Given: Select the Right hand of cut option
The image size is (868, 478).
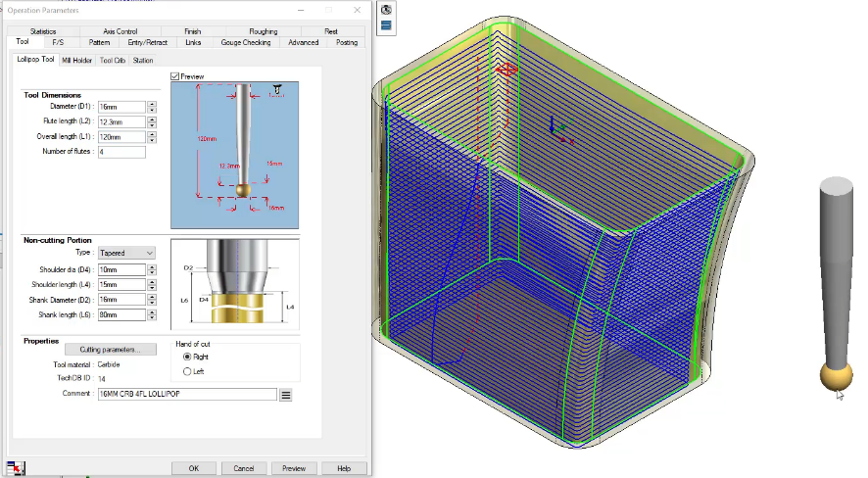Looking at the screenshot, I should click(x=187, y=358).
